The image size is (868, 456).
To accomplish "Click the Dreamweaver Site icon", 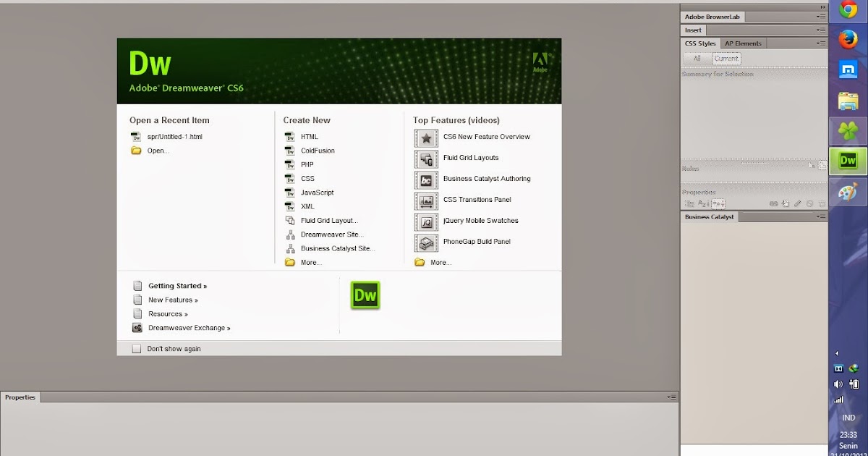I will (289, 235).
